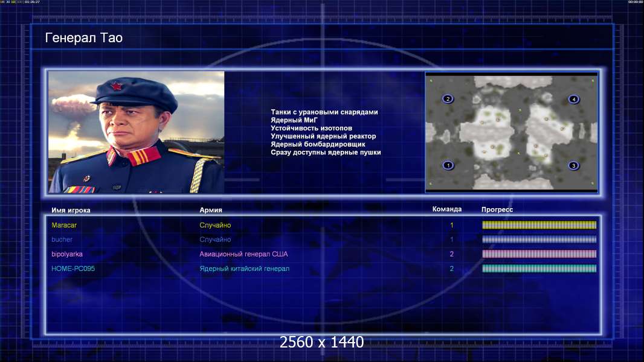The image size is (644, 362).
Task: Click team number for bucher
Action: (x=452, y=240)
